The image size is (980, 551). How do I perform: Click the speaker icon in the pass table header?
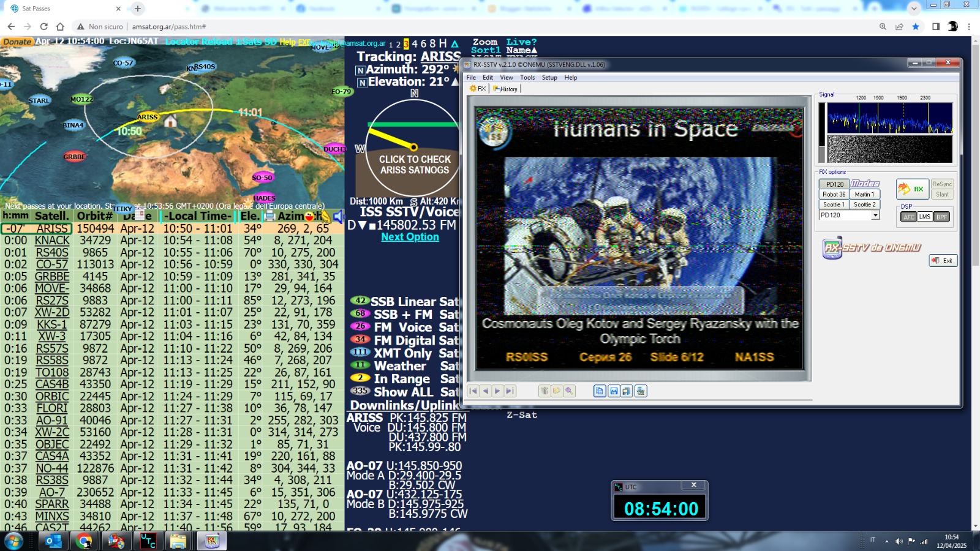337,216
